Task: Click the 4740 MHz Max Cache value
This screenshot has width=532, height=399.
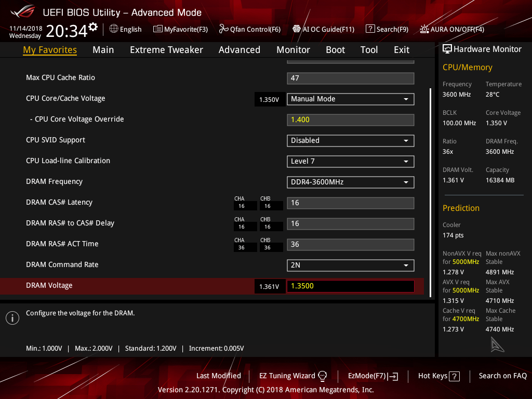Action: pyautogui.click(x=499, y=329)
